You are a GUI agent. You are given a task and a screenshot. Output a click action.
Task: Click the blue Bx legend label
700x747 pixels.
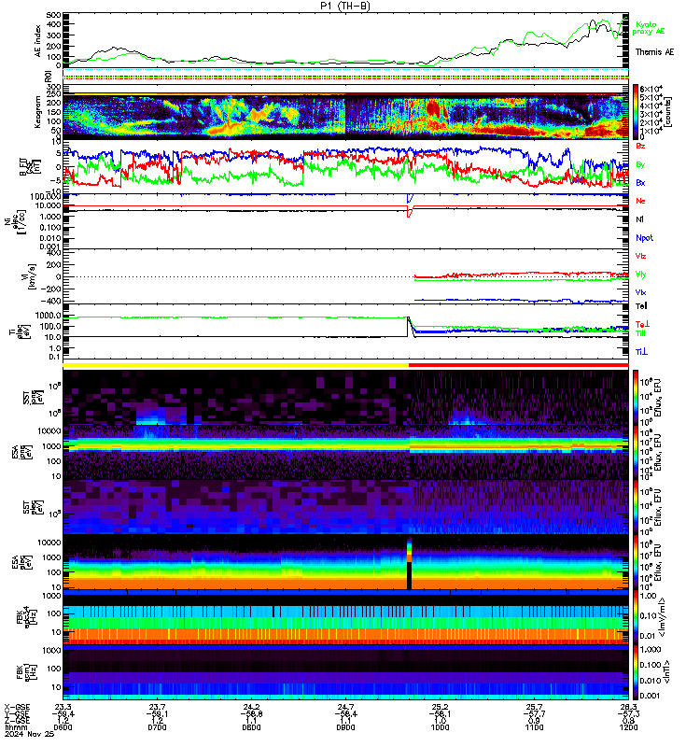[x=640, y=183]
